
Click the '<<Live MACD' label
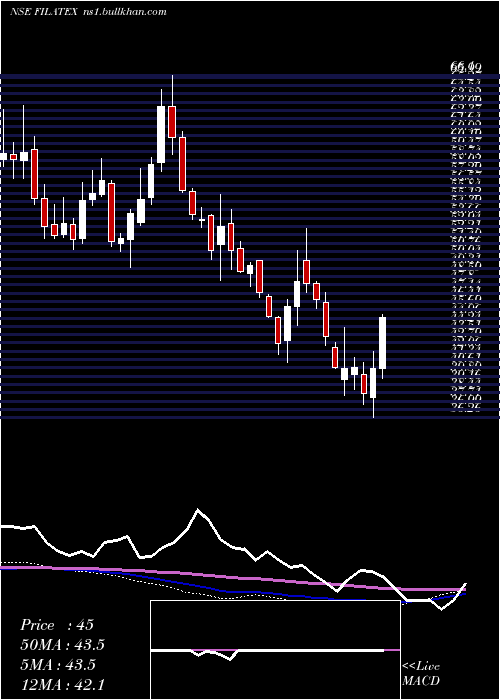[x=421, y=674]
